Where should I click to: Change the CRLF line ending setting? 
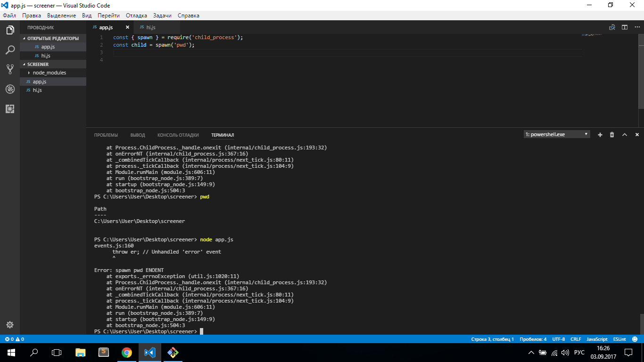click(x=576, y=339)
